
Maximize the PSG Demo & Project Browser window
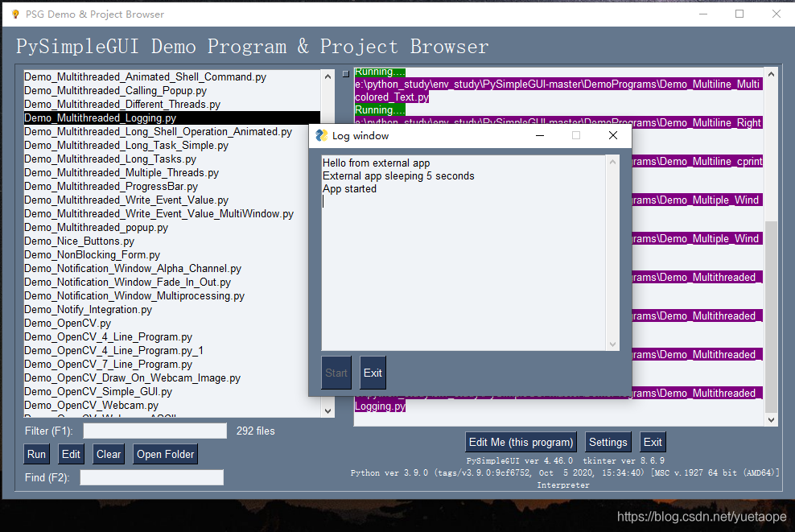pyautogui.click(x=739, y=14)
